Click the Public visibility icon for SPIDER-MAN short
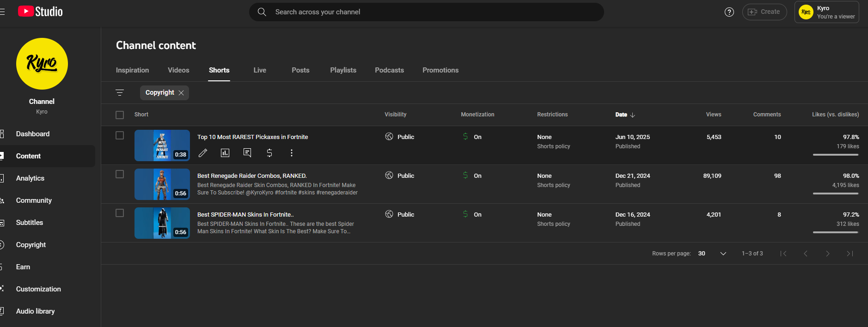Viewport: 868px width, 327px height. (x=389, y=214)
